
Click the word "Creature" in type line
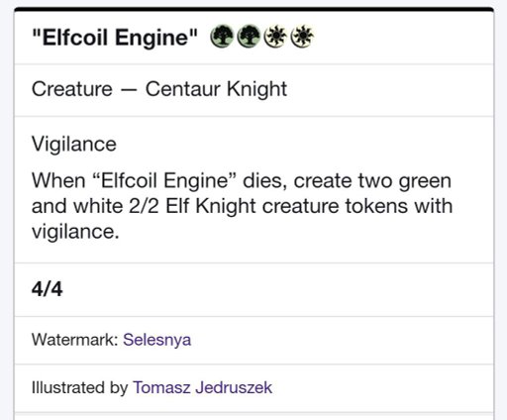coord(72,89)
